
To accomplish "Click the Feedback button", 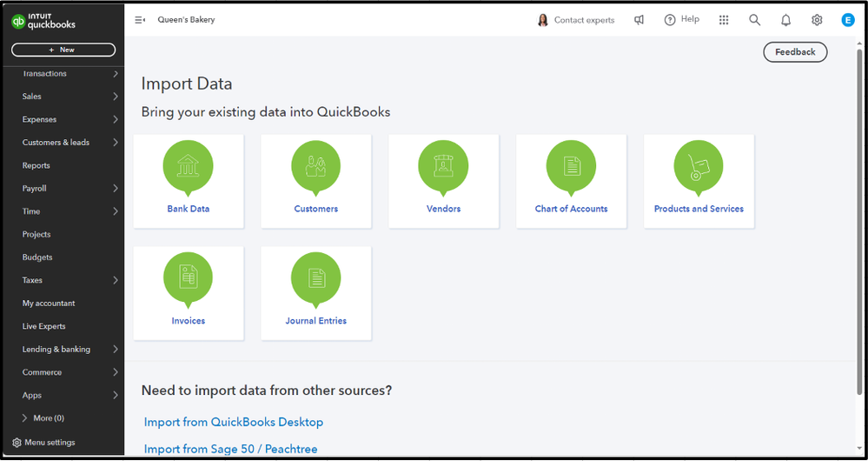I will click(x=795, y=52).
